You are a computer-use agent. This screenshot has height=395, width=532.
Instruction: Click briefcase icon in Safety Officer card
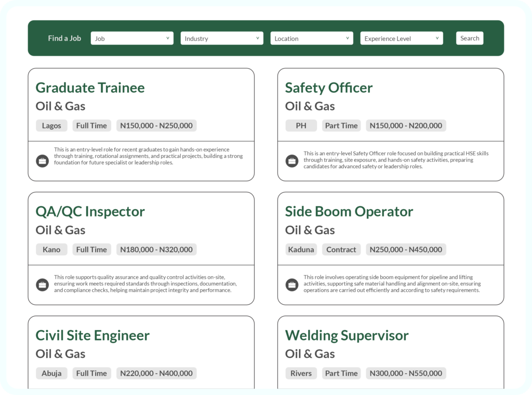pyautogui.click(x=292, y=161)
